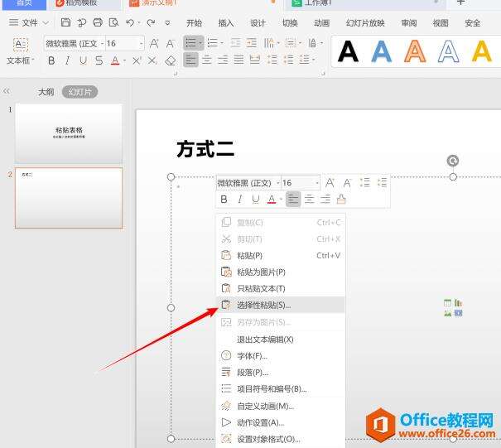The width and height of the screenshot is (501, 448).
Task: Click the insert chart placeholder icon
Action: click(x=459, y=302)
